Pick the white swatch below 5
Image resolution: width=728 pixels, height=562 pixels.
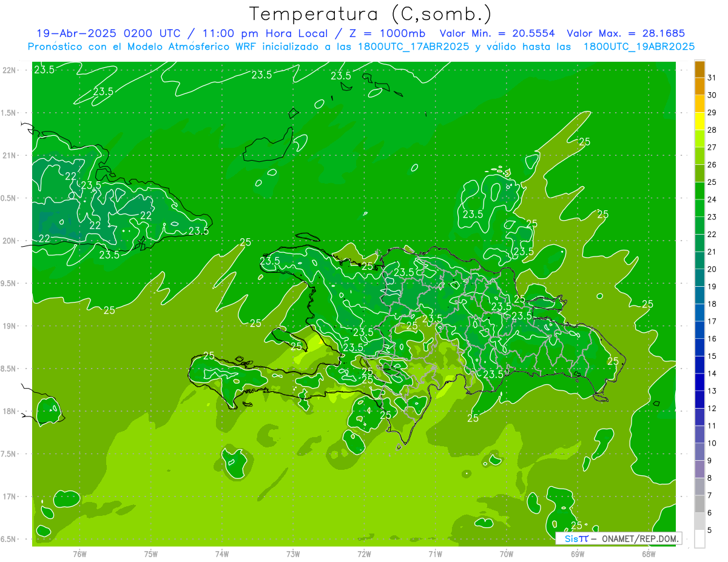699,539
